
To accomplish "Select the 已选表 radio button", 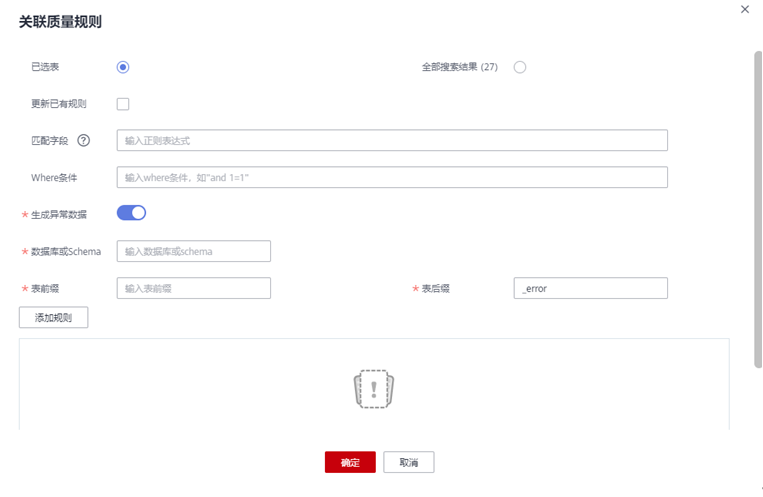I will 123,67.
